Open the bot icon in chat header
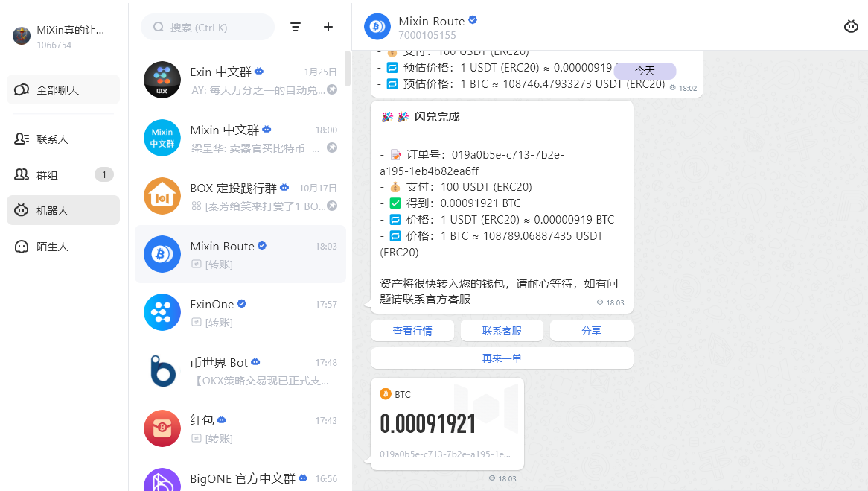The image size is (868, 491). pyautogui.click(x=851, y=27)
